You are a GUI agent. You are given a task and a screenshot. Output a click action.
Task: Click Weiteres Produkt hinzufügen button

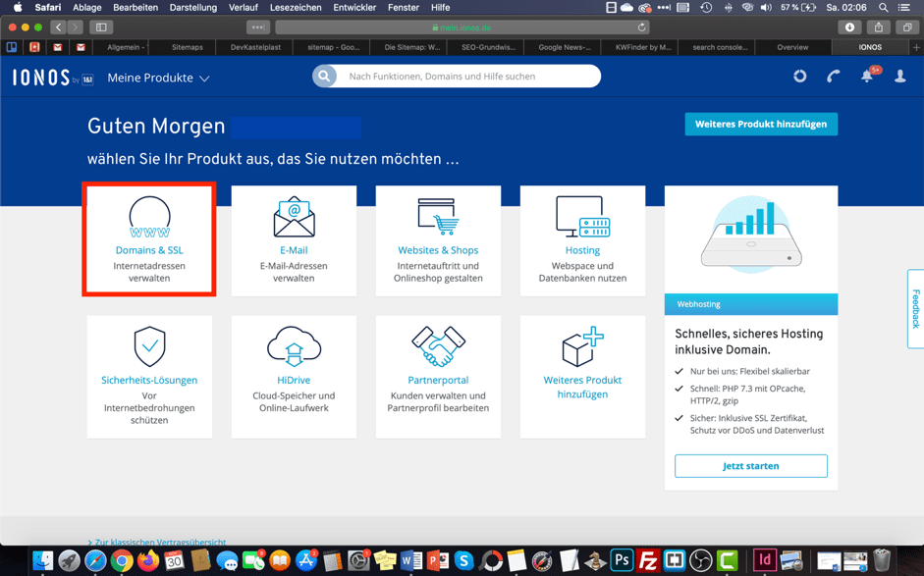click(x=761, y=124)
